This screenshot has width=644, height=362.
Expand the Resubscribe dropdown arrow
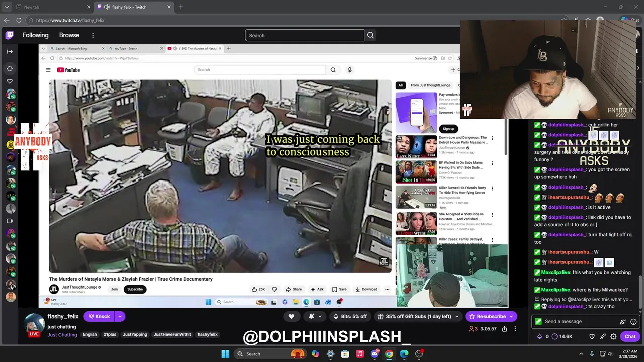click(512, 316)
